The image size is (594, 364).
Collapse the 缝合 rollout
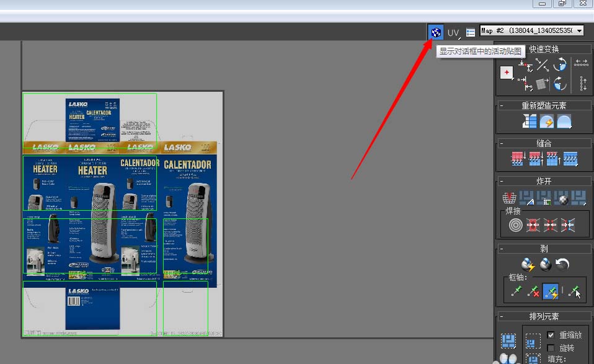502,143
